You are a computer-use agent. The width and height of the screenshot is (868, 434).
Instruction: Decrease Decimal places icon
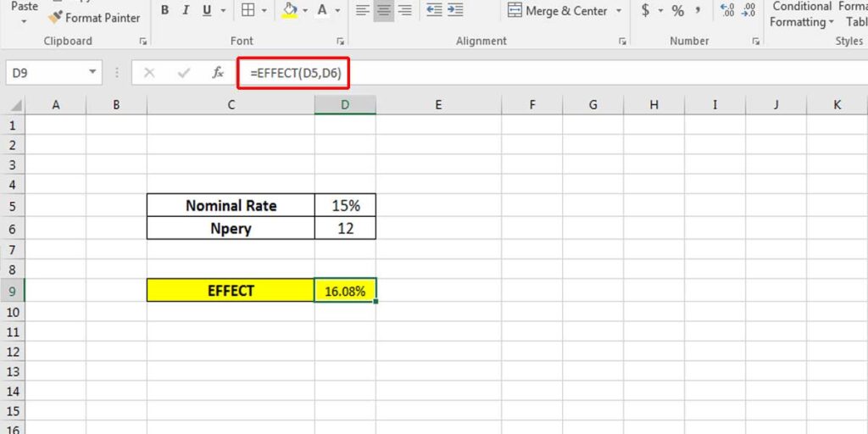(748, 10)
